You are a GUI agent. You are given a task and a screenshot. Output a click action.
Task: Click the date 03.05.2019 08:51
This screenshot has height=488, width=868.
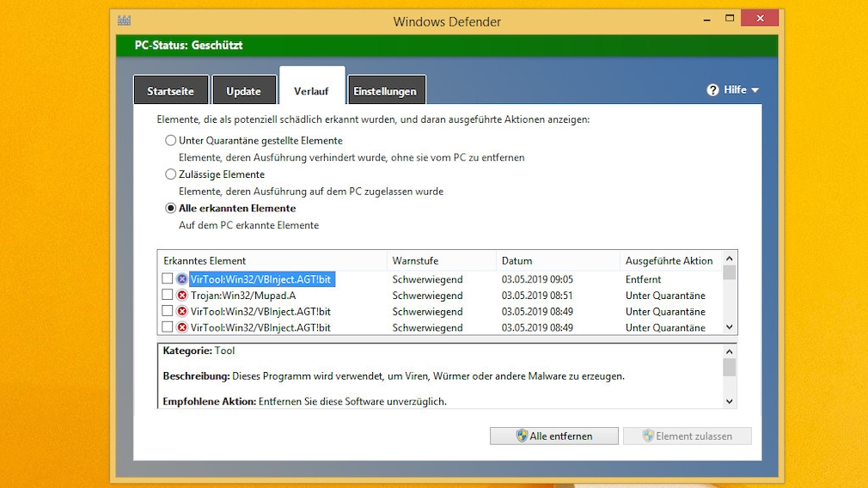pyautogui.click(x=537, y=296)
